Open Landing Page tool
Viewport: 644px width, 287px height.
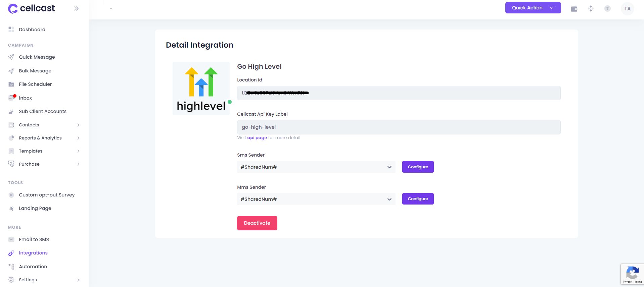pyautogui.click(x=35, y=208)
